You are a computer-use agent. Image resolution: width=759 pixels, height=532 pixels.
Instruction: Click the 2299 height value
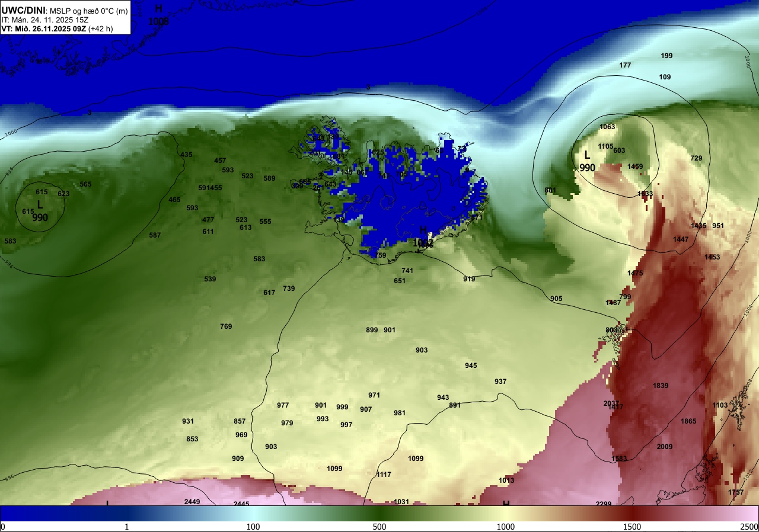[x=604, y=504]
